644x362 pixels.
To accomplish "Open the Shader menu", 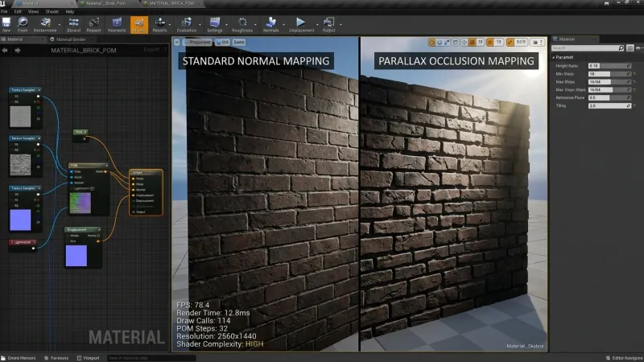I will pyautogui.click(x=52, y=11).
